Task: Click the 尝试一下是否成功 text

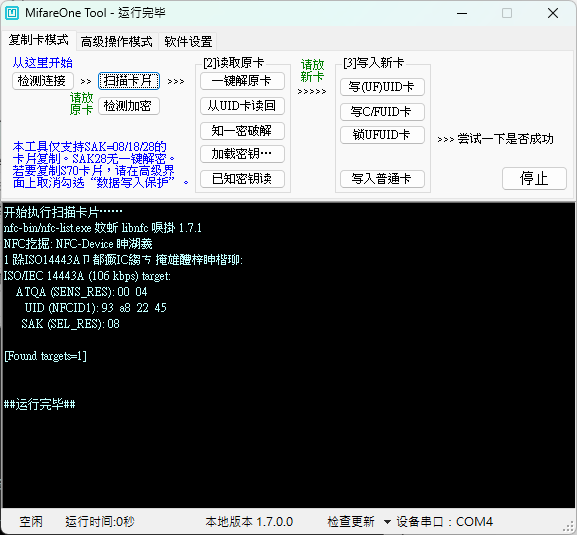Action: tap(506, 139)
